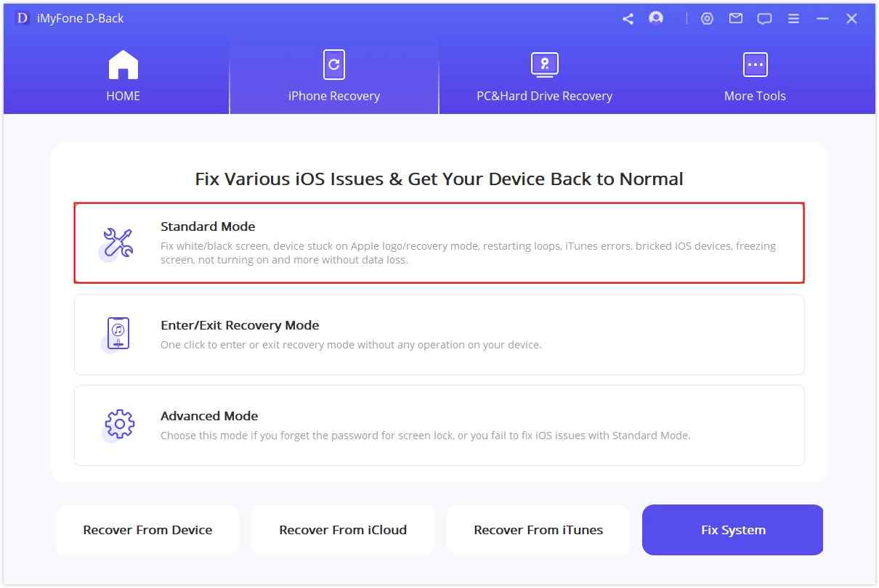Open the hamburger menu in title bar
Viewport: 879px width, 588px height.
pyautogui.click(x=793, y=19)
